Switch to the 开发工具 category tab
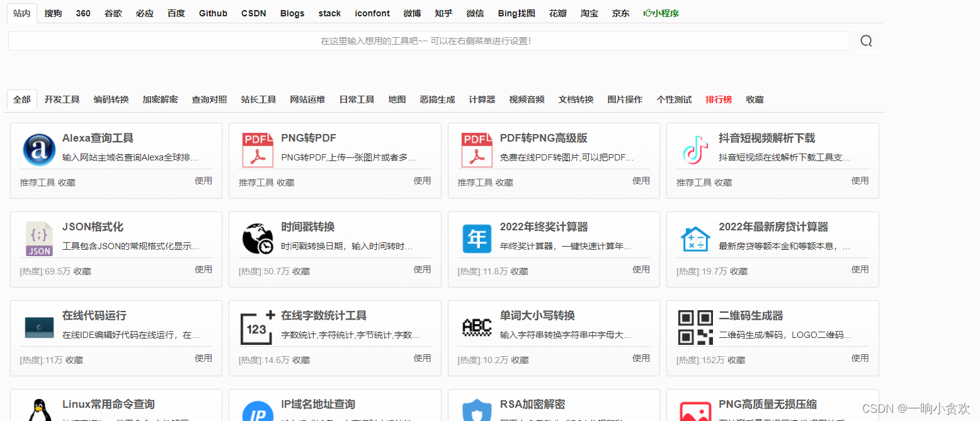The image size is (980, 421). (x=62, y=99)
